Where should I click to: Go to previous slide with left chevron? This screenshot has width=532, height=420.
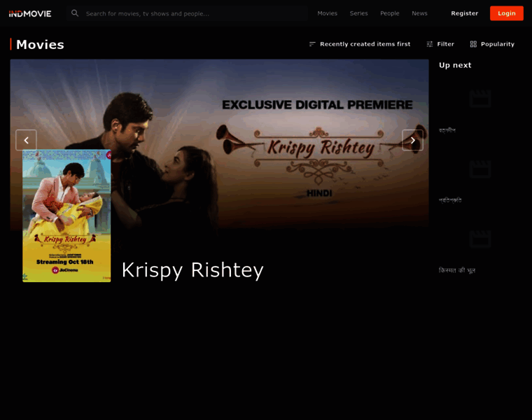[26, 140]
